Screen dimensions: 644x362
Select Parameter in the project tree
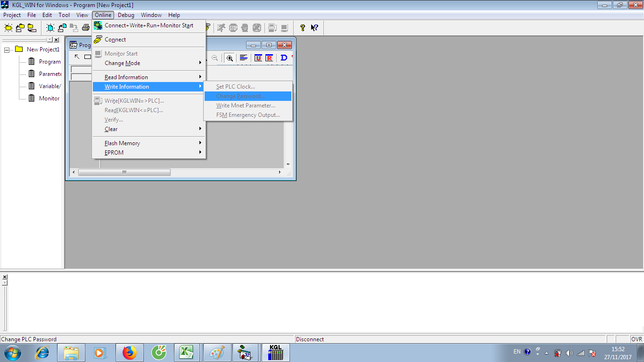coord(50,74)
